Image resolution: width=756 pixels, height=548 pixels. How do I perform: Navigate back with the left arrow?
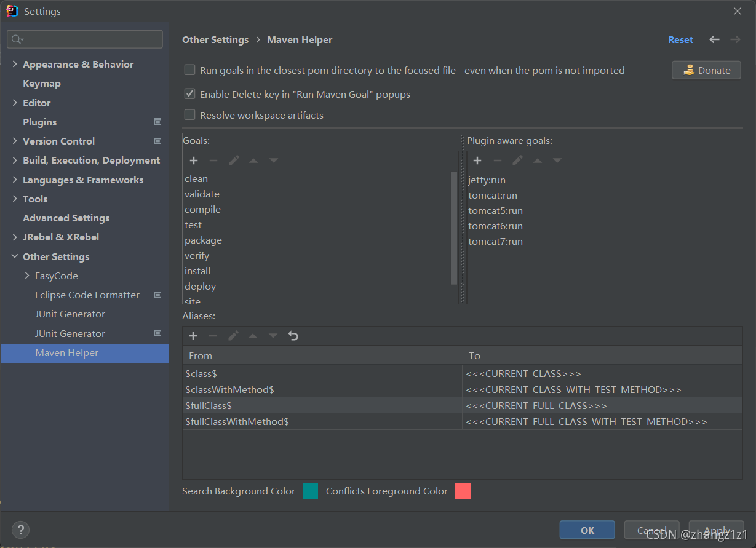714,39
